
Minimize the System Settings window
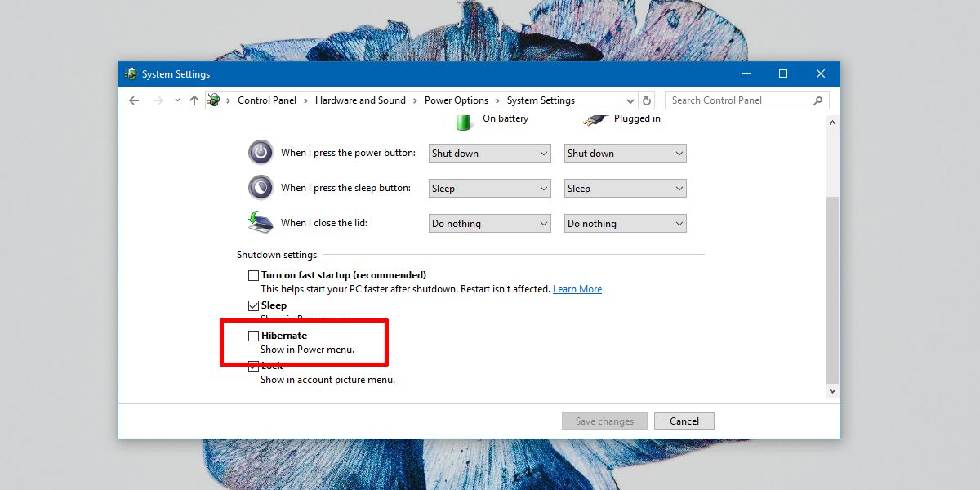coord(746,73)
